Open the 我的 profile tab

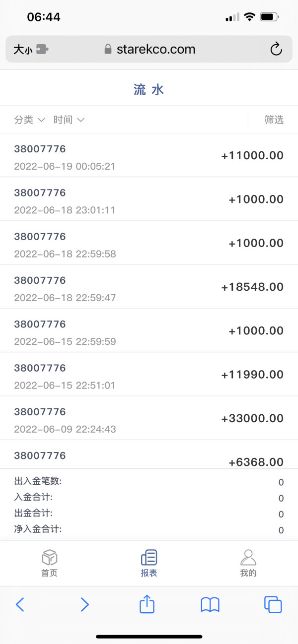pyautogui.click(x=248, y=563)
